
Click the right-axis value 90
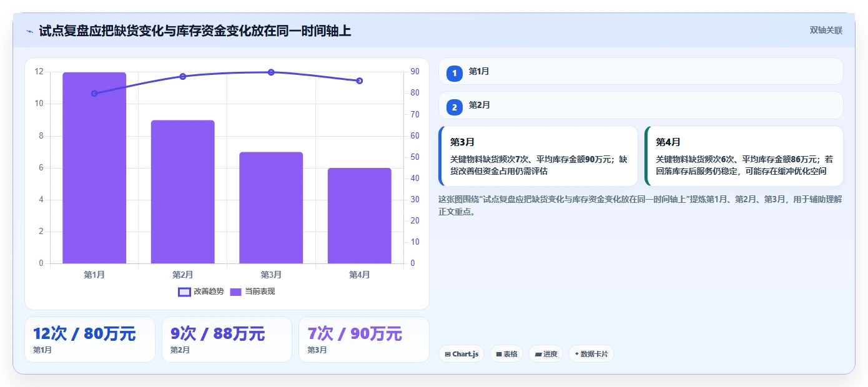[415, 72]
